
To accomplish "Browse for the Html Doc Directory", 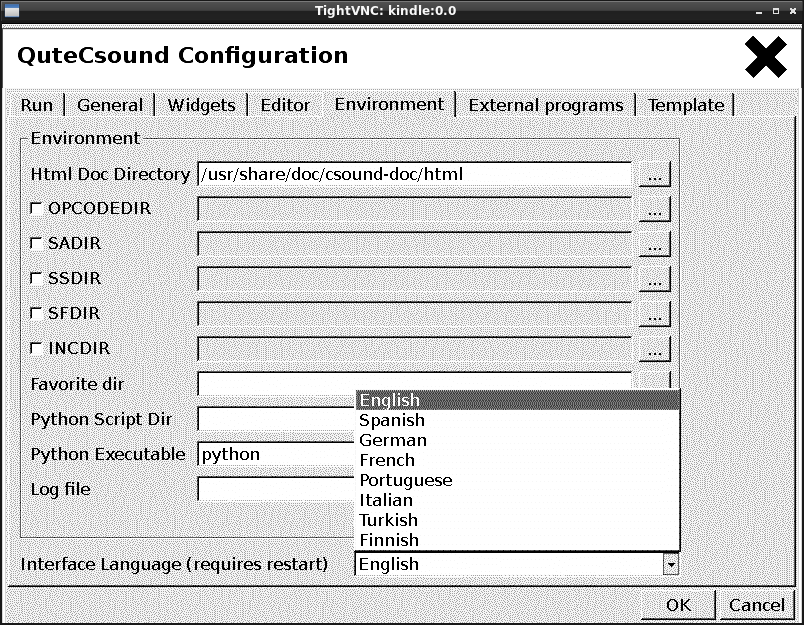I will (655, 175).
